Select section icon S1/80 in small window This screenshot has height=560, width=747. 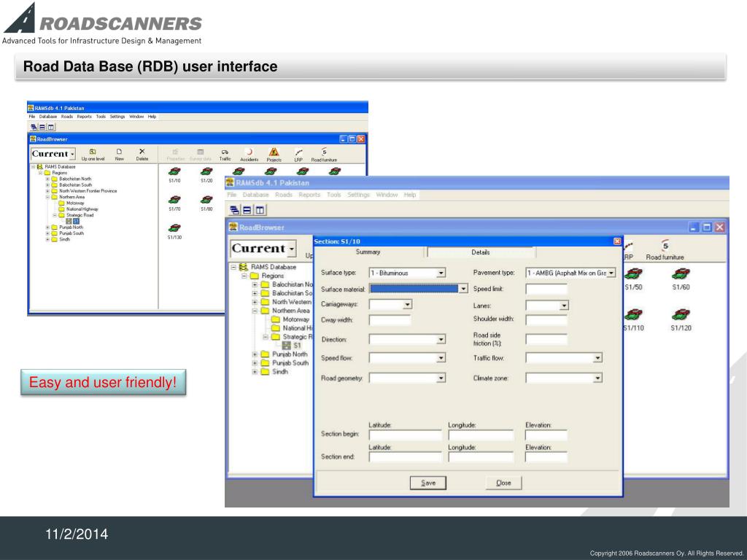[206, 200]
